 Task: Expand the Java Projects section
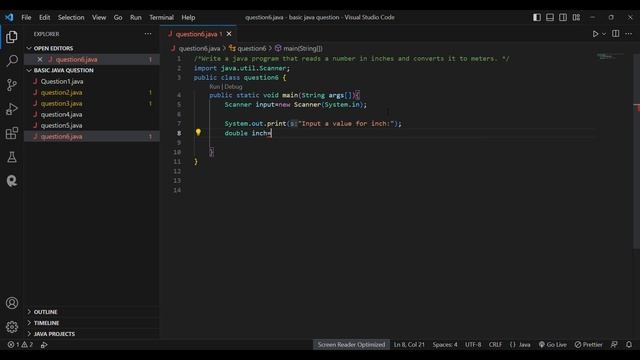pyautogui.click(x=92, y=334)
